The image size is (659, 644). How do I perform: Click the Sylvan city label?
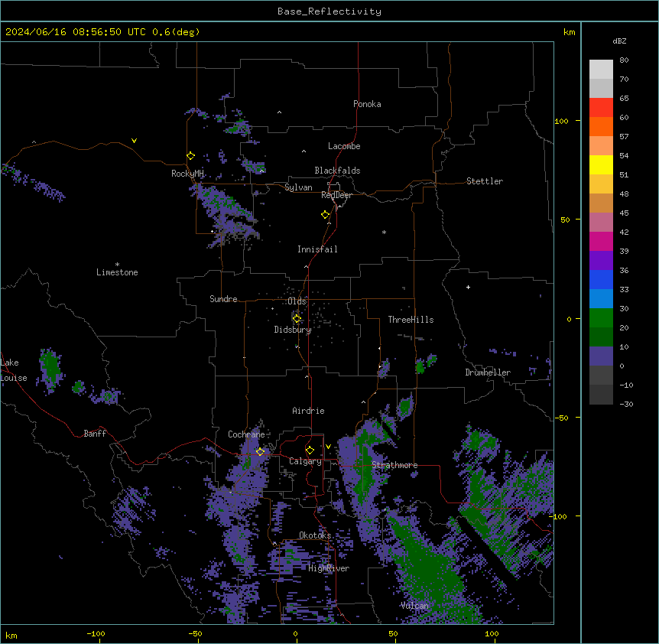tap(298, 187)
